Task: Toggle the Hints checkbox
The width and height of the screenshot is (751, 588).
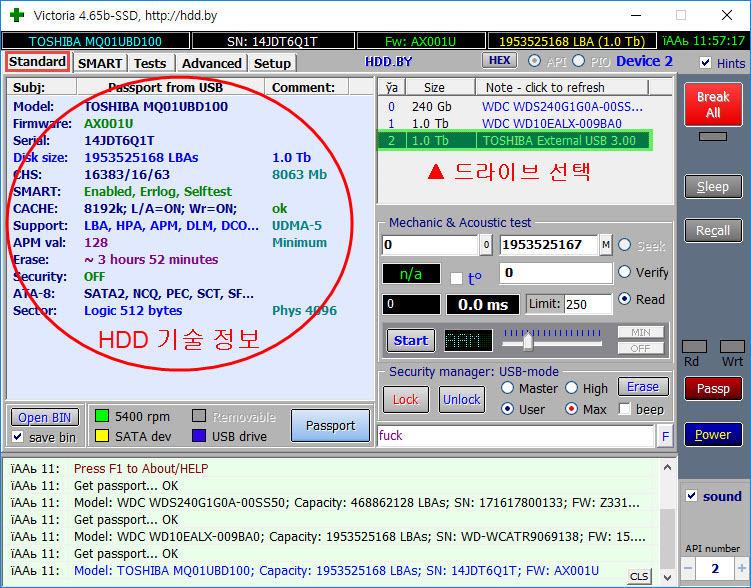Action: 705,63
